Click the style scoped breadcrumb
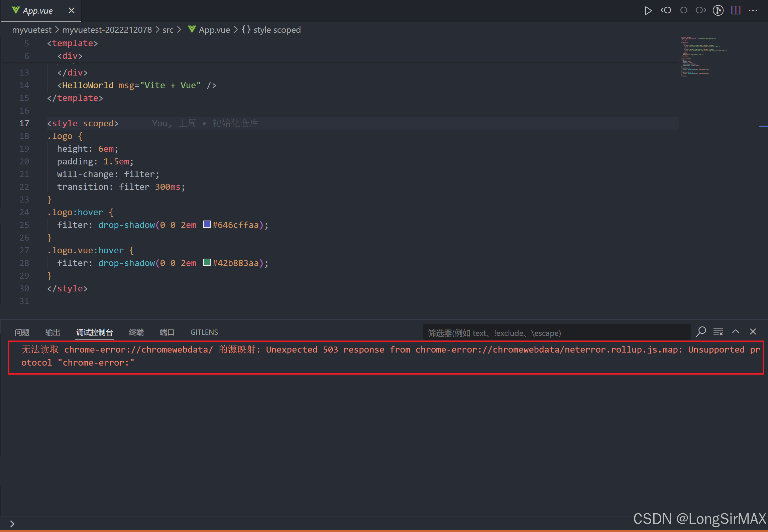 tap(277, 30)
